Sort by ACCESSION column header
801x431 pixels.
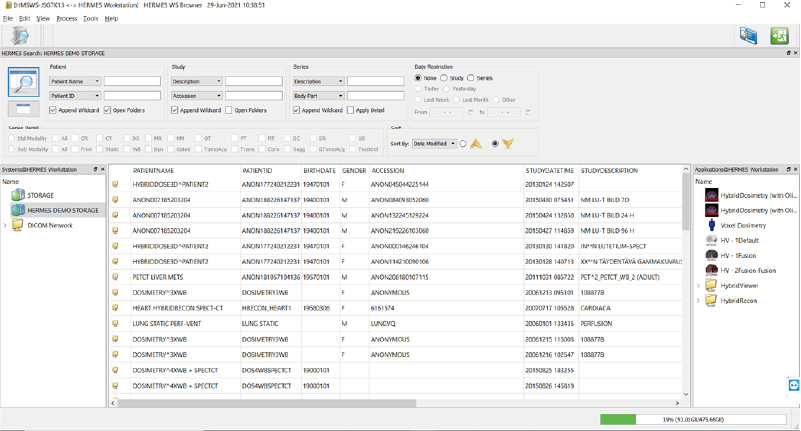coord(388,171)
